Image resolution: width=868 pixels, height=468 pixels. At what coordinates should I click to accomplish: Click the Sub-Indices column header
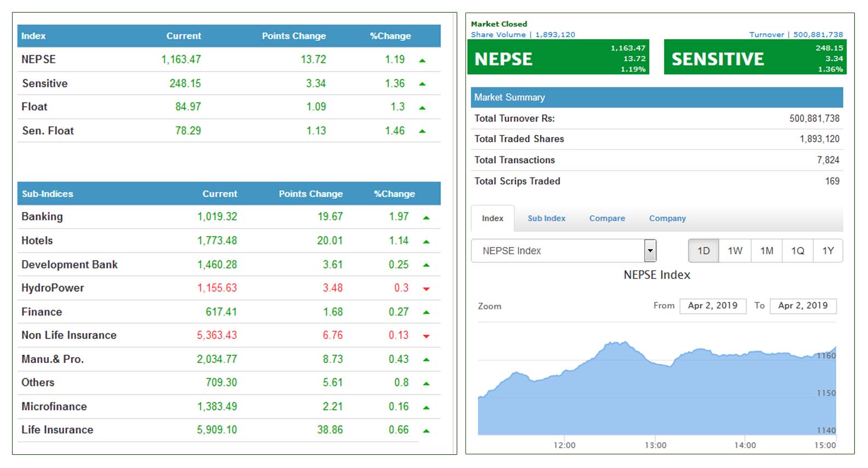(x=48, y=194)
